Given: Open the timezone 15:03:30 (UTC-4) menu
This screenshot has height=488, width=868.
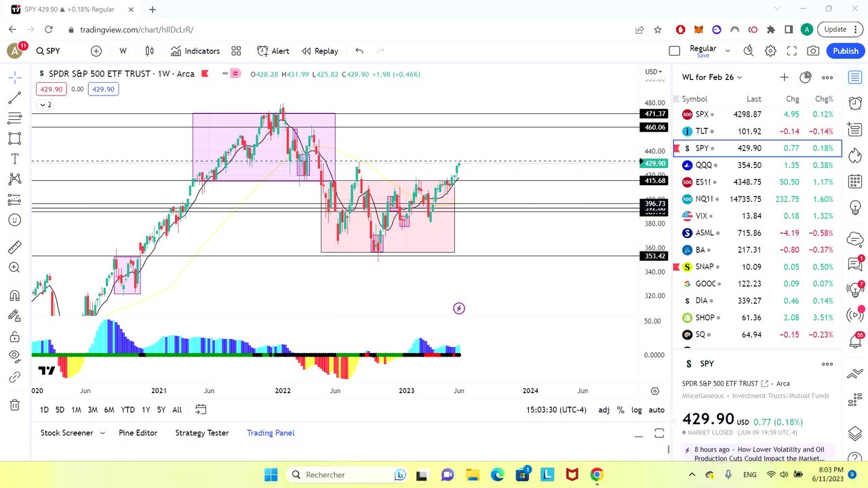Looking at the screenshot, I should click(556, 409).
